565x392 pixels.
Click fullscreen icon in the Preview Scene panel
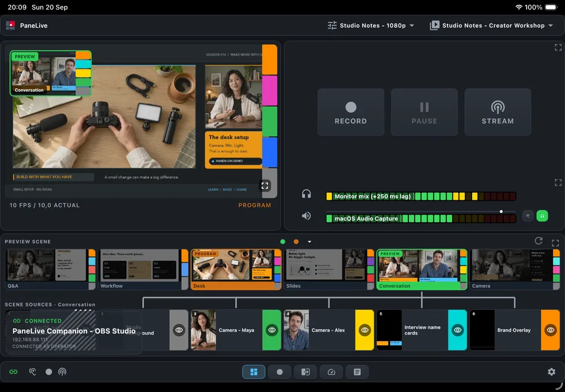coord(555,243)
